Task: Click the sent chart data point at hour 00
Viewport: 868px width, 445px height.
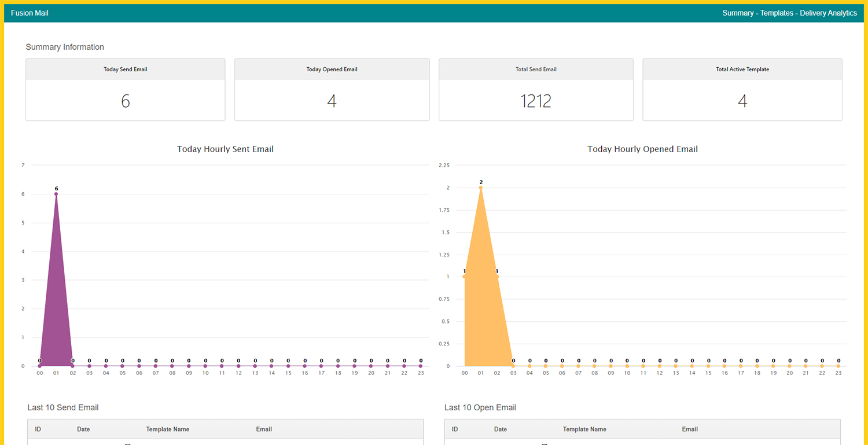Action: point(39,366)
